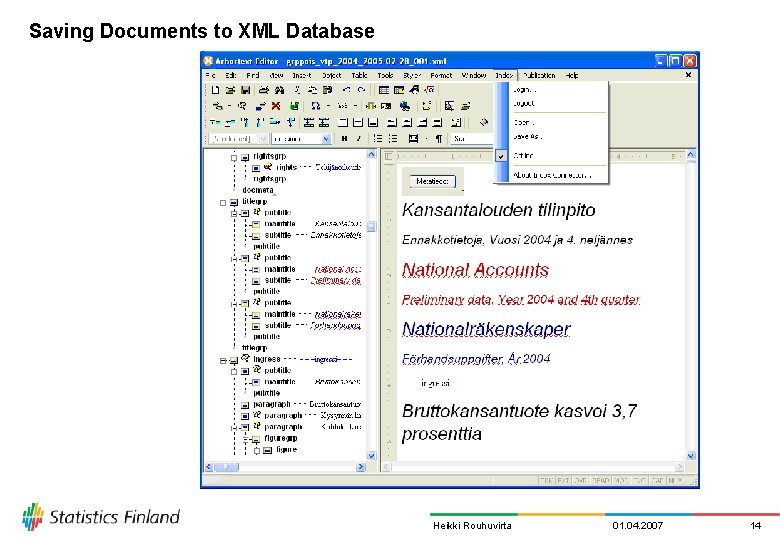The height and width of the screenshot is (540, 780).
Task: Open the Publication menu
Action: click(x=539, y=75)
